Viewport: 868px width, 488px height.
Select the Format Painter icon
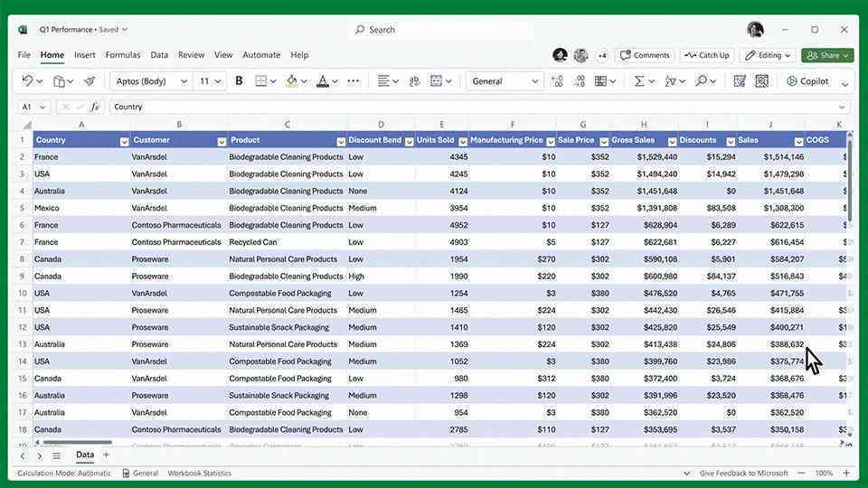tap(90, 81)
